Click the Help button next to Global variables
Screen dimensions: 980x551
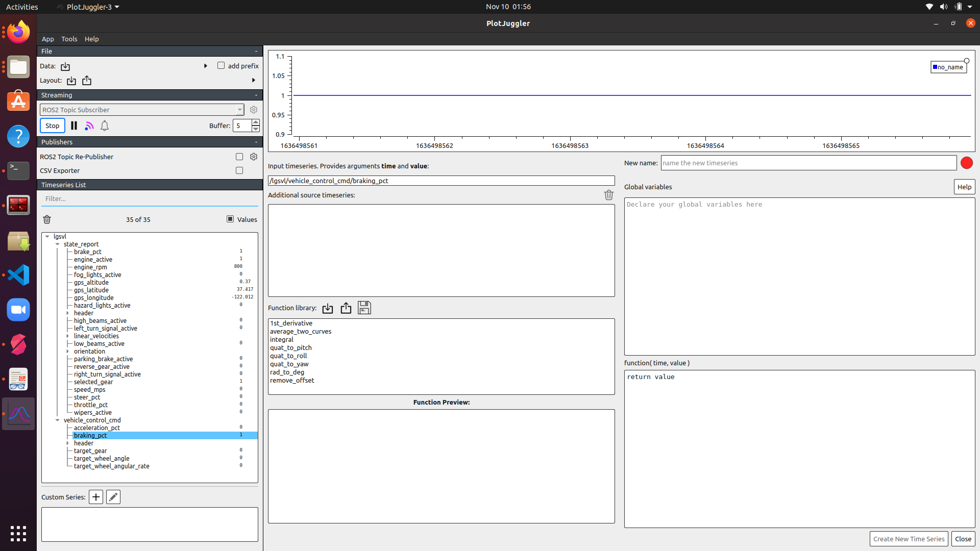[964, 187]
